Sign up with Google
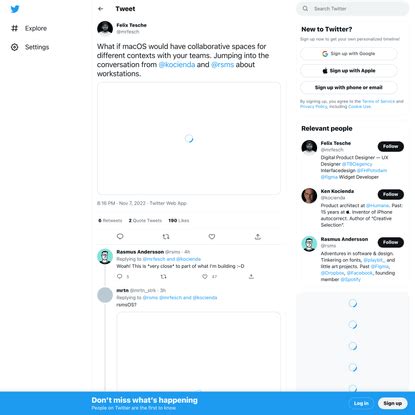 (x=349, y=54)
